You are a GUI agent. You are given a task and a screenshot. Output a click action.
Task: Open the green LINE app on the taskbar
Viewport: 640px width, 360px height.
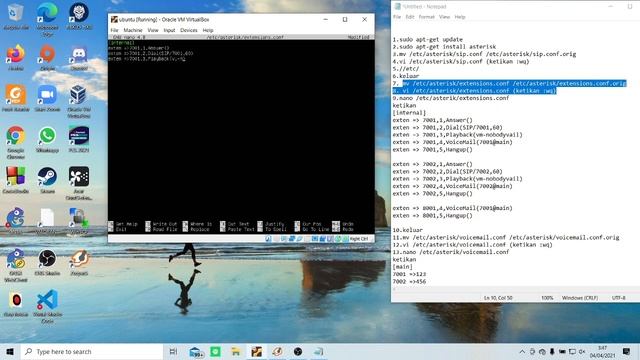pos(216,351)
